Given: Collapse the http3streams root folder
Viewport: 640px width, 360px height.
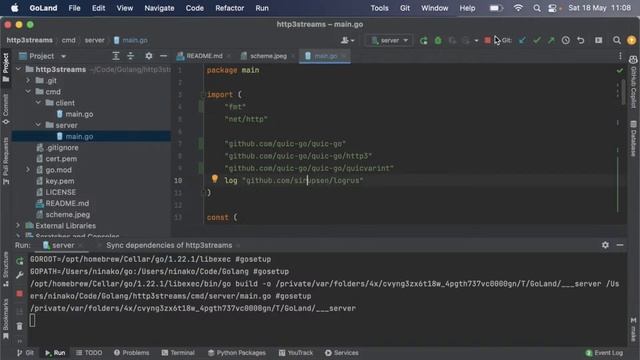Looking at the screenshot, I should [x=18, y=69].
